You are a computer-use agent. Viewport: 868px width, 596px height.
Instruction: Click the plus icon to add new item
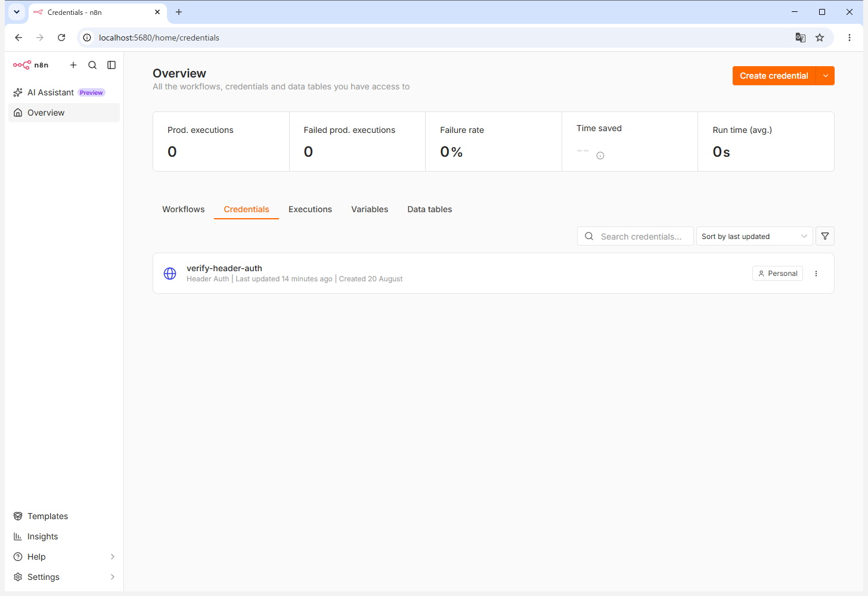[x=73, y=65]
